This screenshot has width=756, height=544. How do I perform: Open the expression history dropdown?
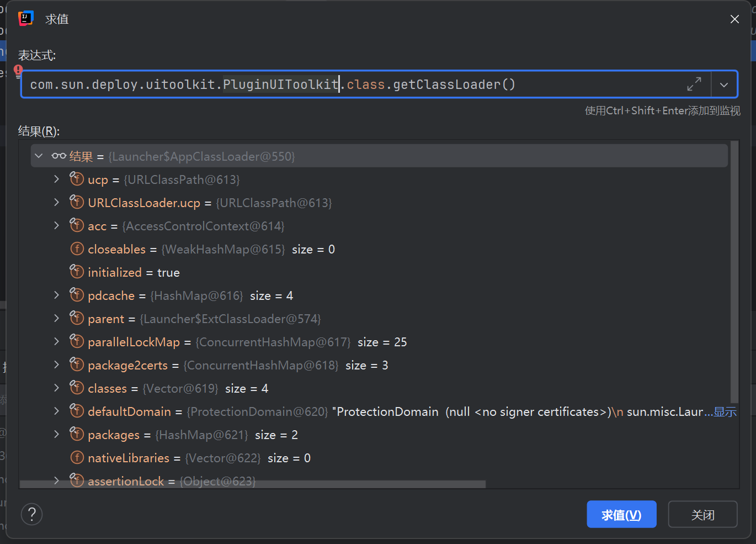pos(724,84)
